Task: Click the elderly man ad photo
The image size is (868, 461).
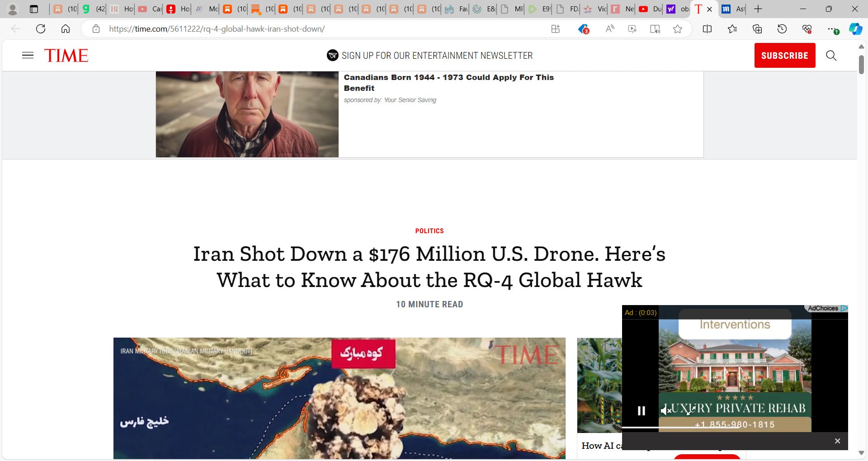Action: (247, 114)
